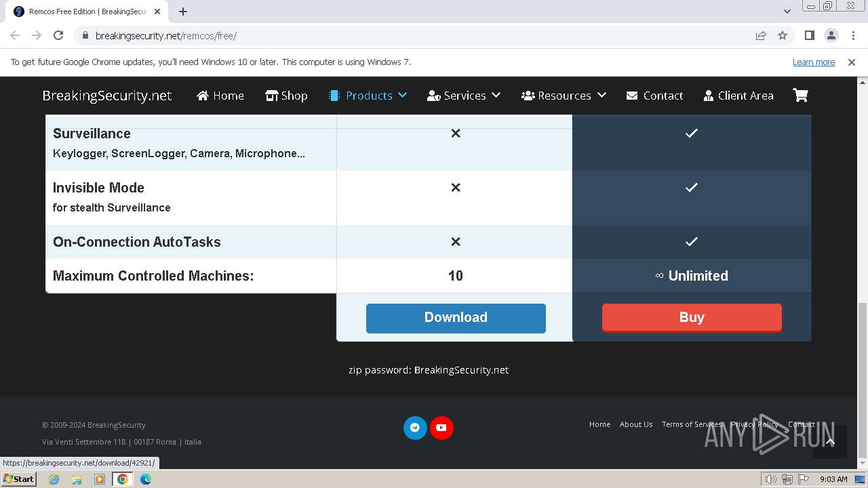The height and width of the screenshot is (488, 868).
Task: Bookmark this page with star icon
Action: pos(783,35)
